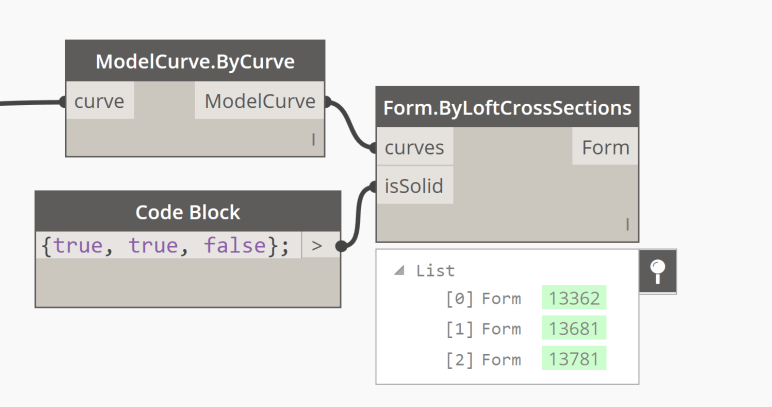
Task: Click the lacing indicator on the Form.ByLoftCrossSections node
Action: [x=627, y=225]
